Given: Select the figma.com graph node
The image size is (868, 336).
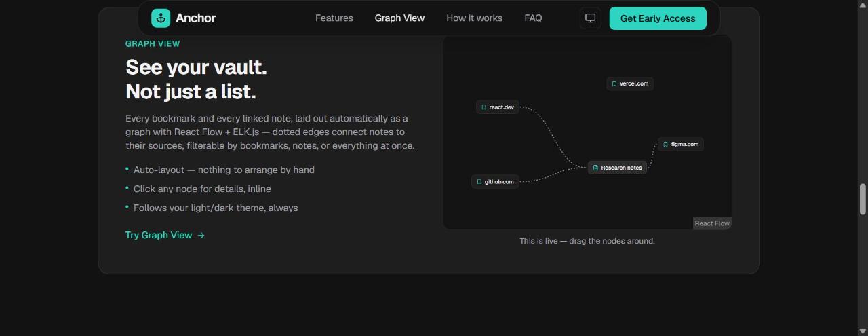Looking at the screenshot, I should 681,144.
